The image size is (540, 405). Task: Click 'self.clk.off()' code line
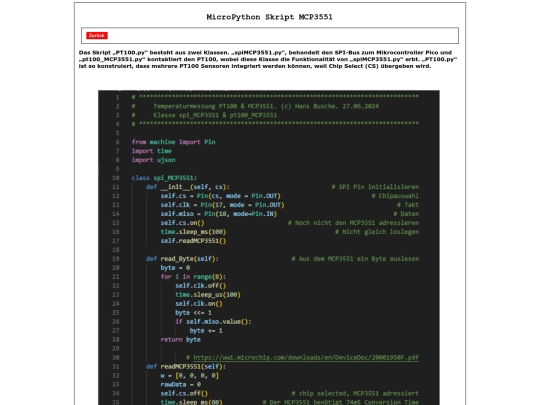click(x=200, y=285)
